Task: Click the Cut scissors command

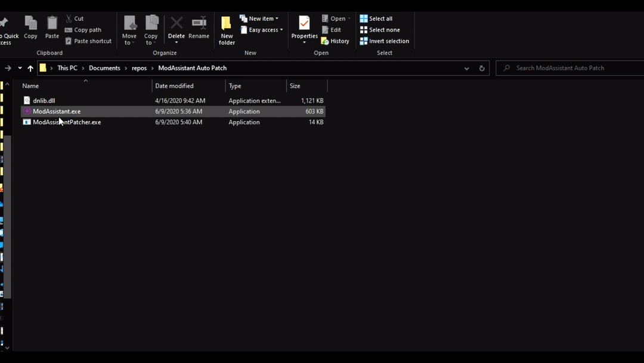Action: 75,19
